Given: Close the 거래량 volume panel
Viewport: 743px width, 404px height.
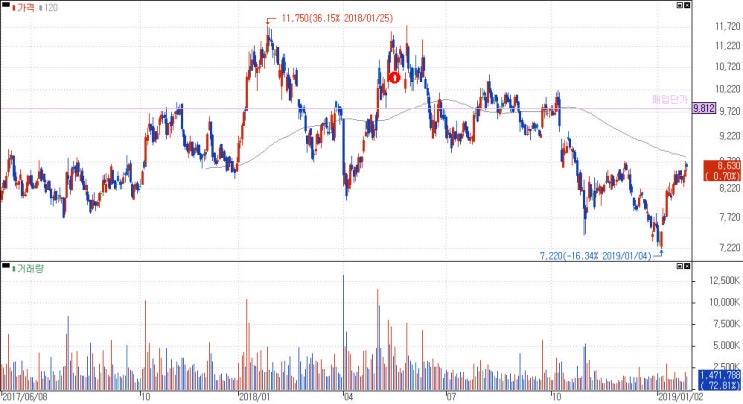Looking at the screenshot, I should 687,266.
